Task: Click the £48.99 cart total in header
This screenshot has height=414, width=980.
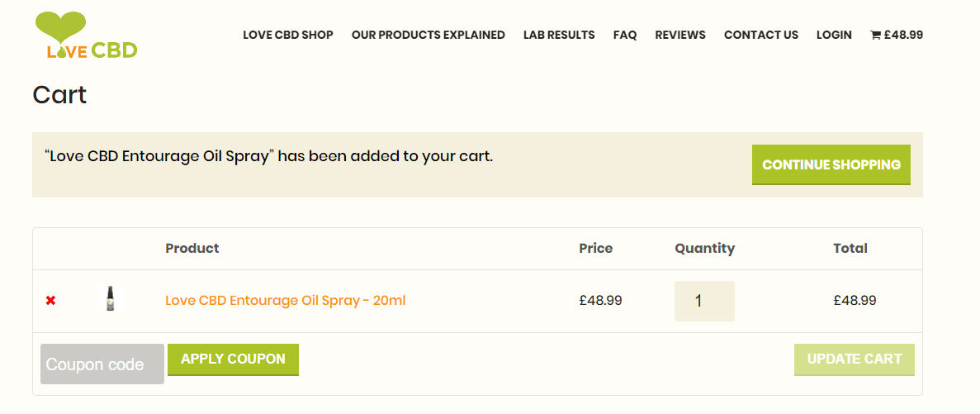Action: 903,36
